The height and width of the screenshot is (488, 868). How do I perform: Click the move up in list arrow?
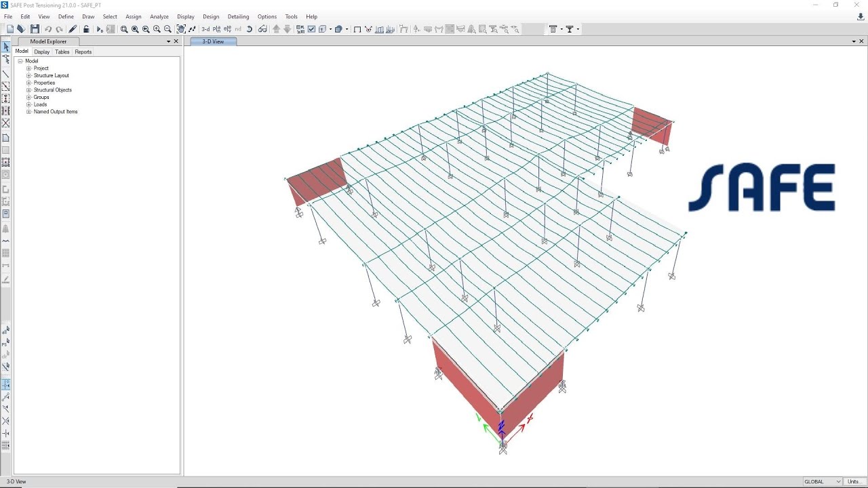[x=276, y=29]
